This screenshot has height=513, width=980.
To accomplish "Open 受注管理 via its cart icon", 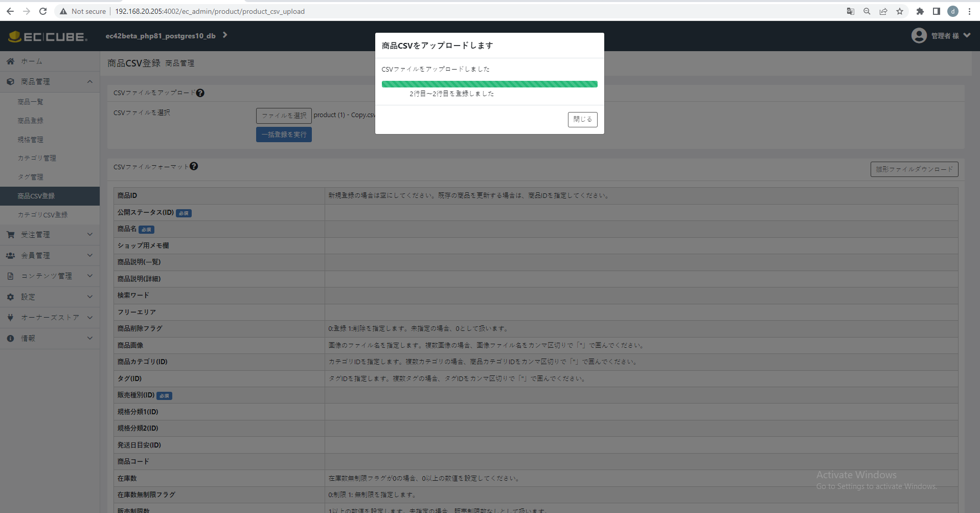I will coord(10,234).
